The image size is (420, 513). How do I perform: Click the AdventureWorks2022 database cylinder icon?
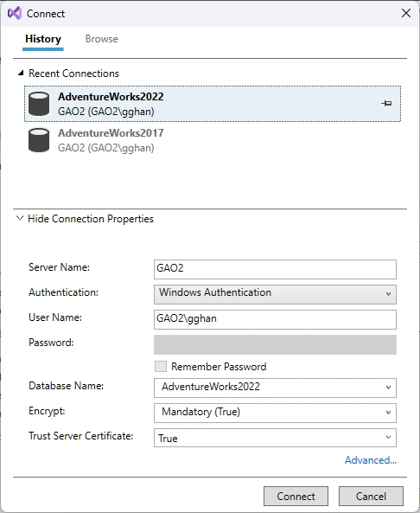(x=39, y=104)
